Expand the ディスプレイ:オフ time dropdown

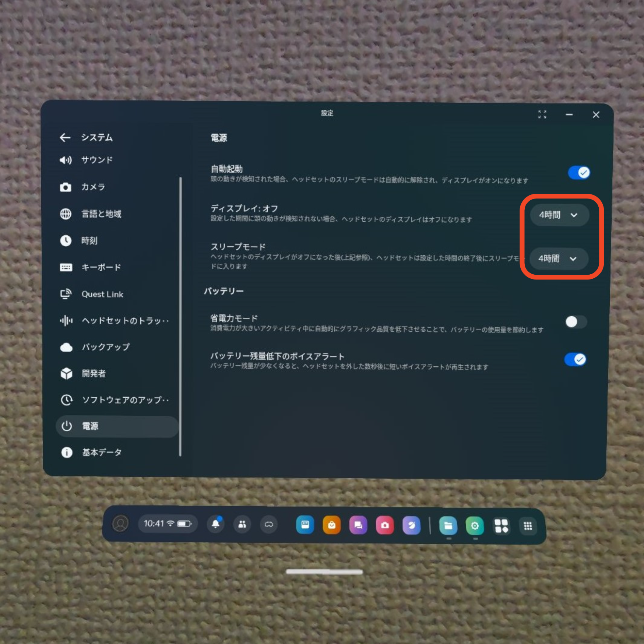(559, 215)
